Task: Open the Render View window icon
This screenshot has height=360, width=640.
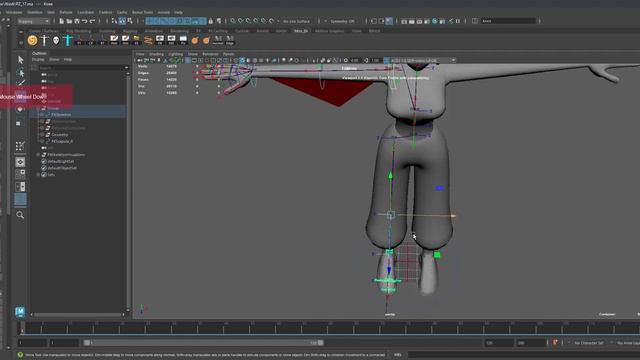Action: coord(404,21)
